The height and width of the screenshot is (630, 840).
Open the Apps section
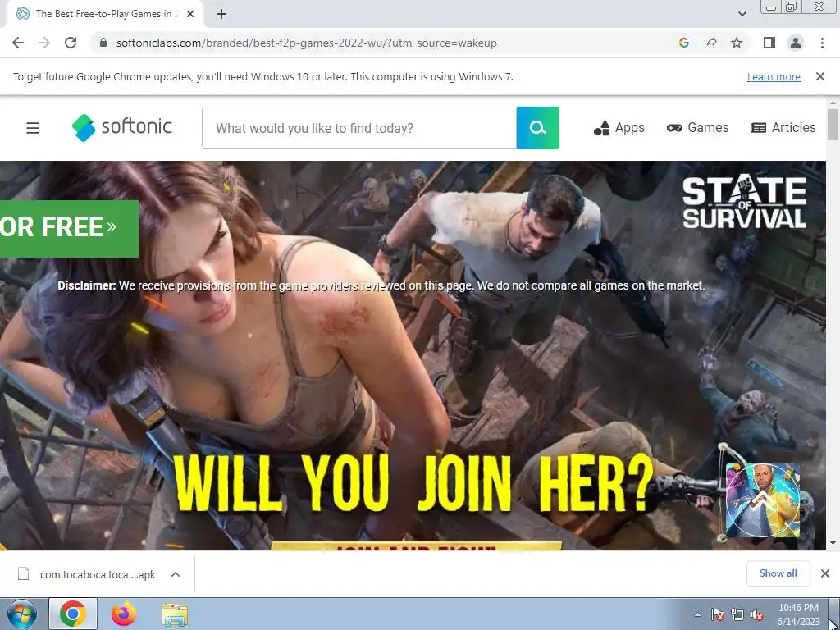click(x=619, y=127)
